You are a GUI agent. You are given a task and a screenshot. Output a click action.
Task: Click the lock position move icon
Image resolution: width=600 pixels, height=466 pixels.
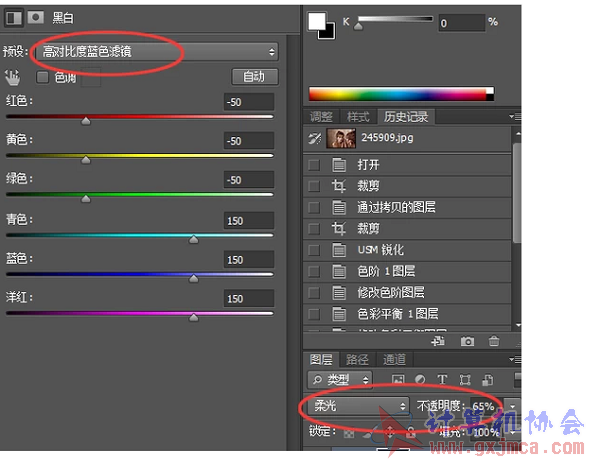[x=390, y=433]
